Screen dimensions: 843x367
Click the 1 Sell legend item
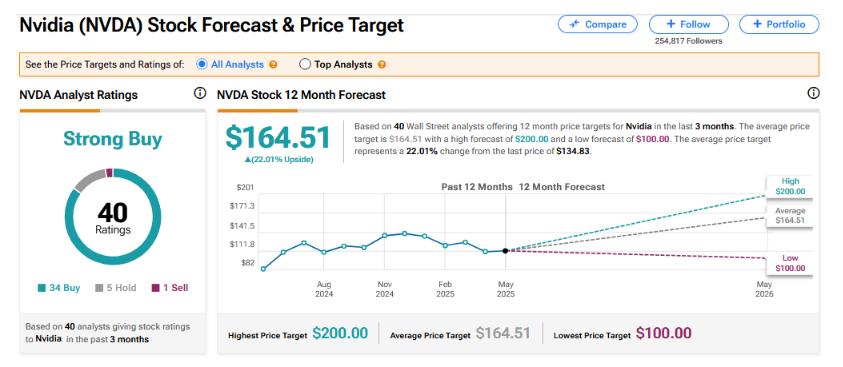tap(170, 288)
